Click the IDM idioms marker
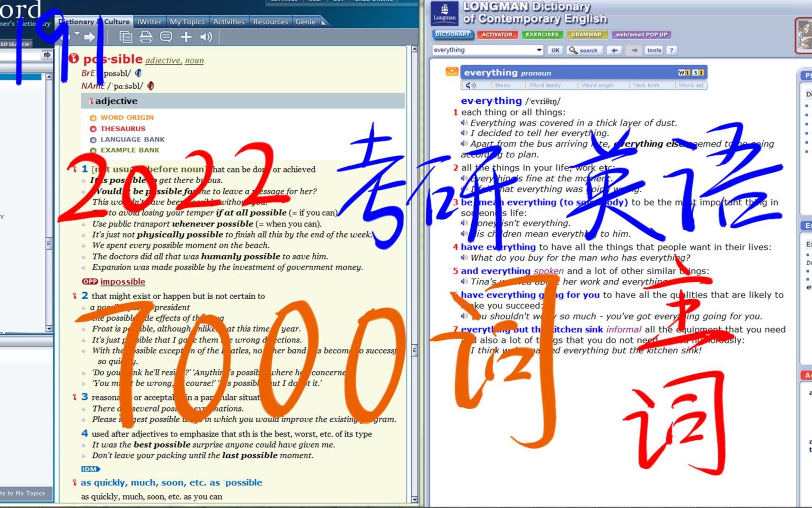 click(90, 469)
